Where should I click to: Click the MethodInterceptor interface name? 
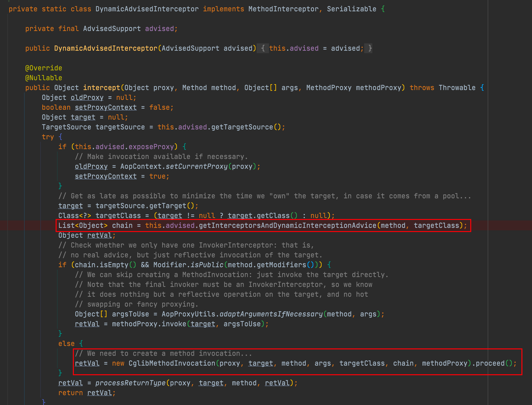(x=283, y=9)
